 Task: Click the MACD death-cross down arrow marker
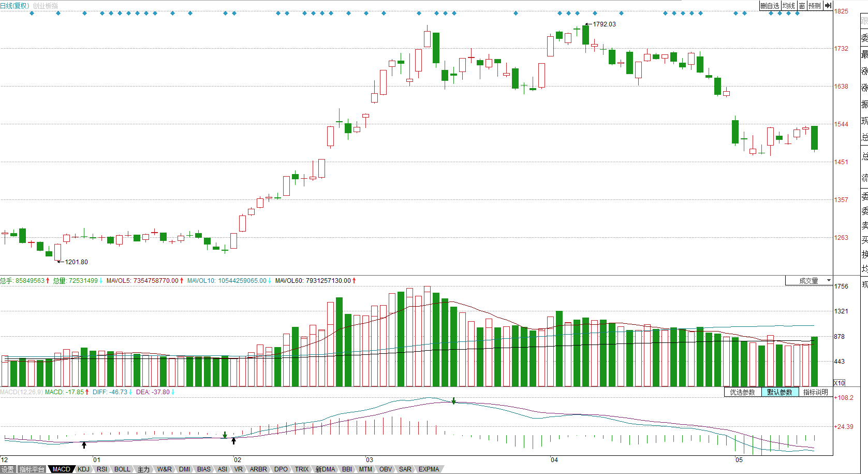click(454, 401)
